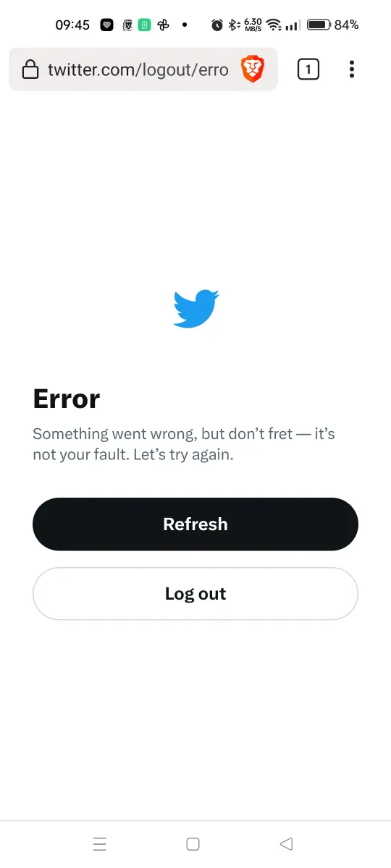Select the twitter.com/logout URL address field

pyautogui.click(x=138, y=69)
